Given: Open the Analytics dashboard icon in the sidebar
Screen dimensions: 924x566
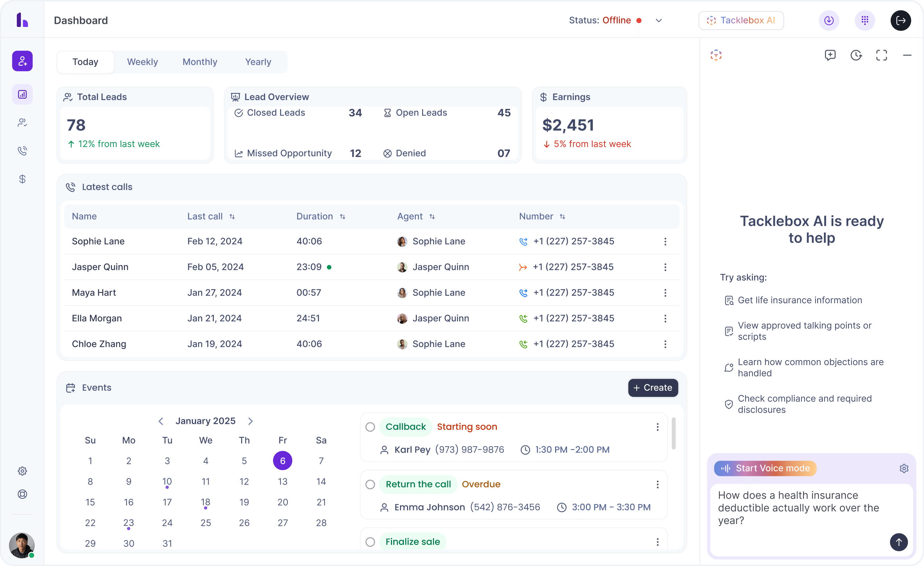Looking at the screenshot, I should coord(22,94).
